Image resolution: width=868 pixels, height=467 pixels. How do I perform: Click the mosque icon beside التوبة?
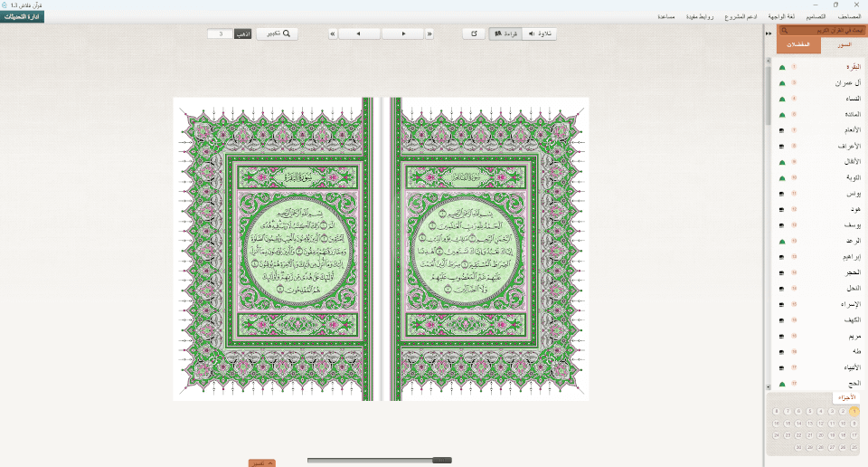tap(782, 178)
